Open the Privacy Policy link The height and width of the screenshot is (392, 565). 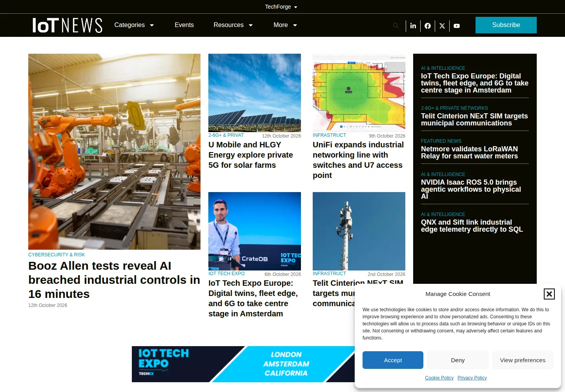click(x=472, y=378)
